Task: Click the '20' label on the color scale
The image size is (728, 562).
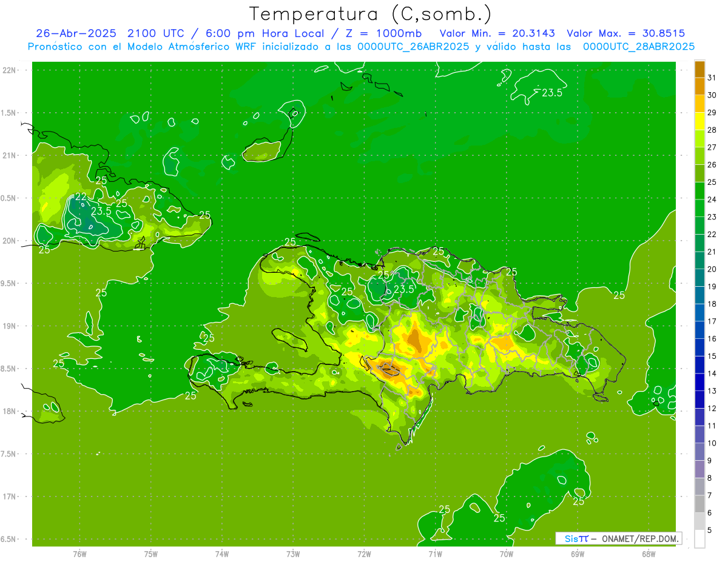Action: (x=712, y=269)
